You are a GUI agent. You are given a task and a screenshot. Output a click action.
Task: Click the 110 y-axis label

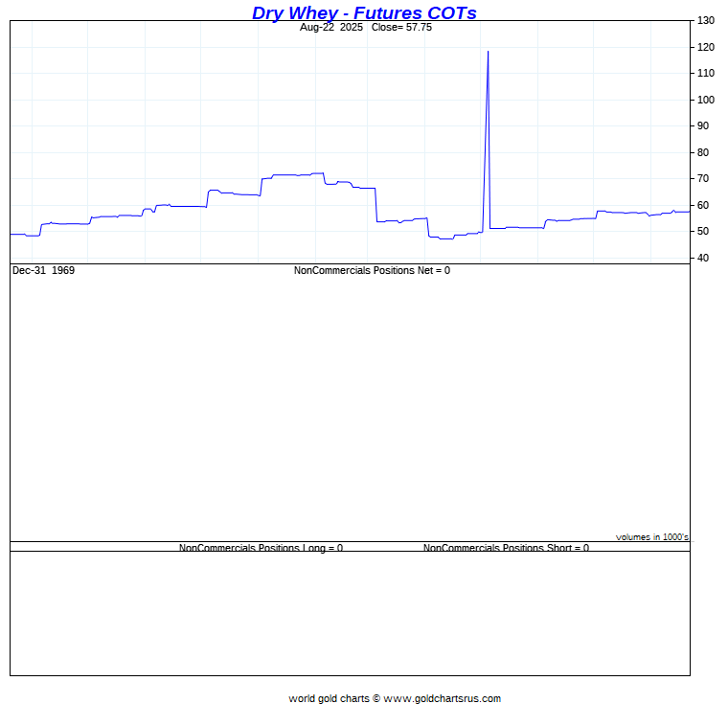(706, 74)
